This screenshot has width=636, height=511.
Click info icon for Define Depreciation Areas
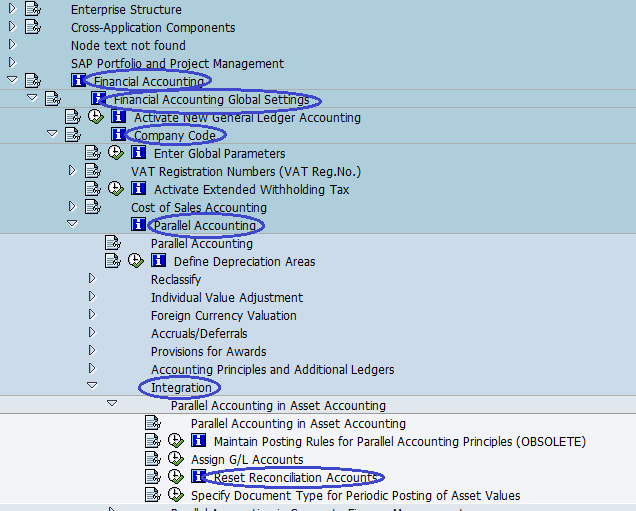click(x=158, y=260)
